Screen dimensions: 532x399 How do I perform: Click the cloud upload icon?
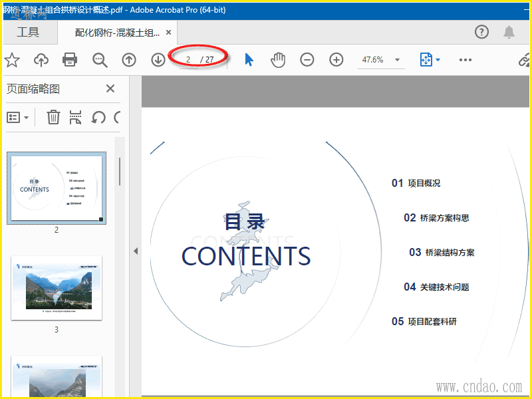[41, 60]
